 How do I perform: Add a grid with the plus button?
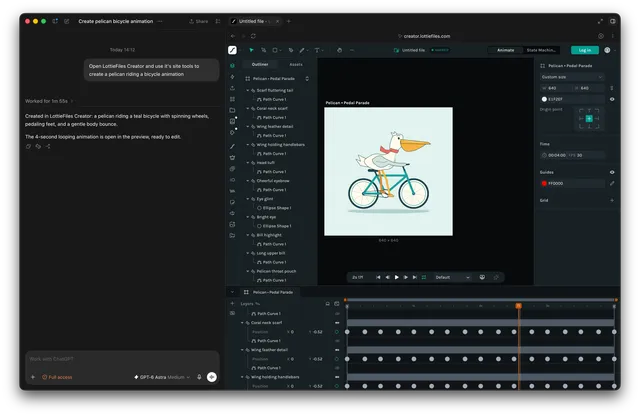click(x=612, y=200)
